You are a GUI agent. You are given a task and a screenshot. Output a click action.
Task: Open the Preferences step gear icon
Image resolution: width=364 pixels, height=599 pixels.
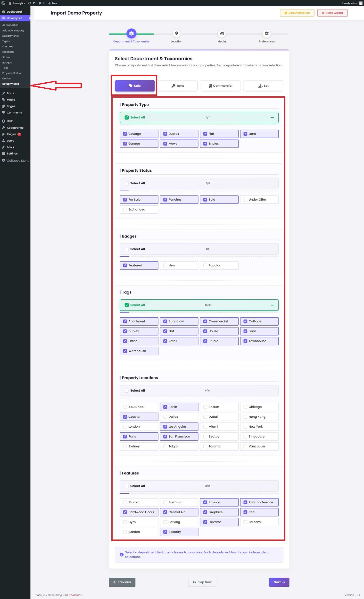coord(266,33)
